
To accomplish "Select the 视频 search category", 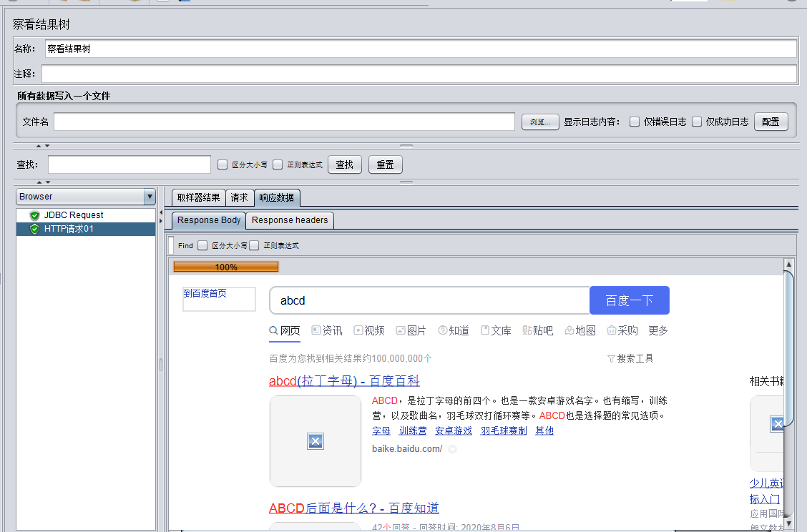I will (369, 330).
